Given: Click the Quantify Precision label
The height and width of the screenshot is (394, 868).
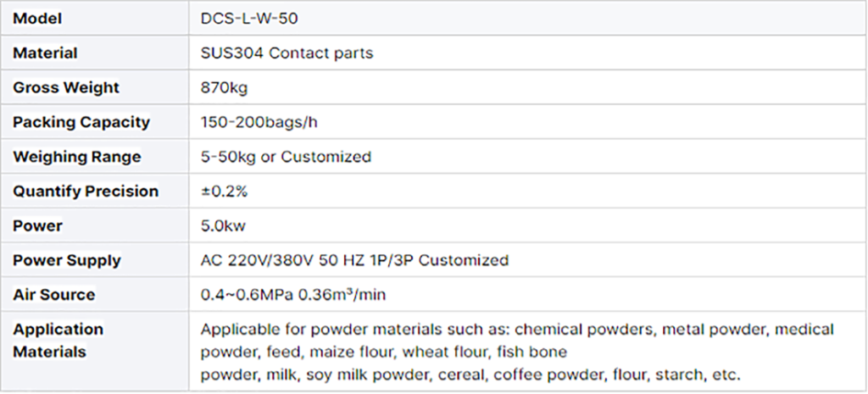Looking at the screenshot, I should pyautogui.click(x=86, y=191).
